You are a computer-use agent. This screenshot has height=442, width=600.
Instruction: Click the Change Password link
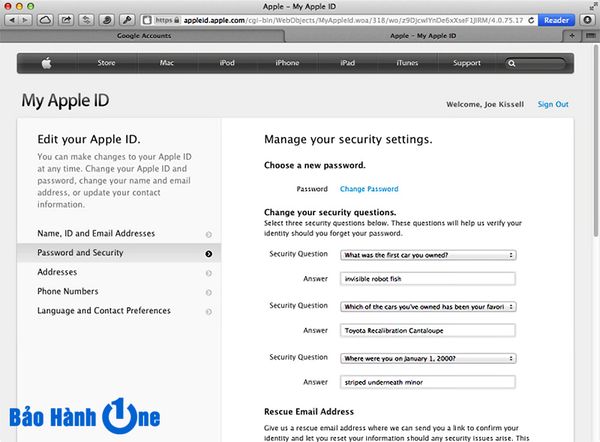[369, 189]
